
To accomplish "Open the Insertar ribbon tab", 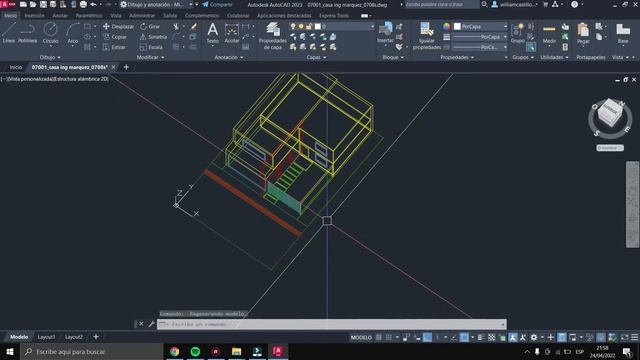I will point(34,16).
